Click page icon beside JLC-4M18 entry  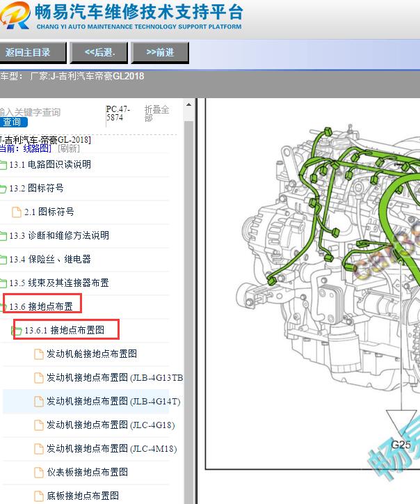tap(39, 449)
